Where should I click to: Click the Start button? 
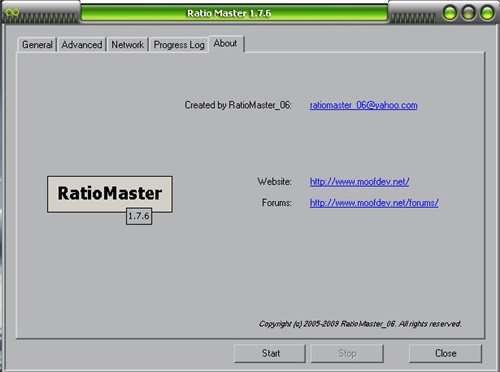tap(270, 353)
